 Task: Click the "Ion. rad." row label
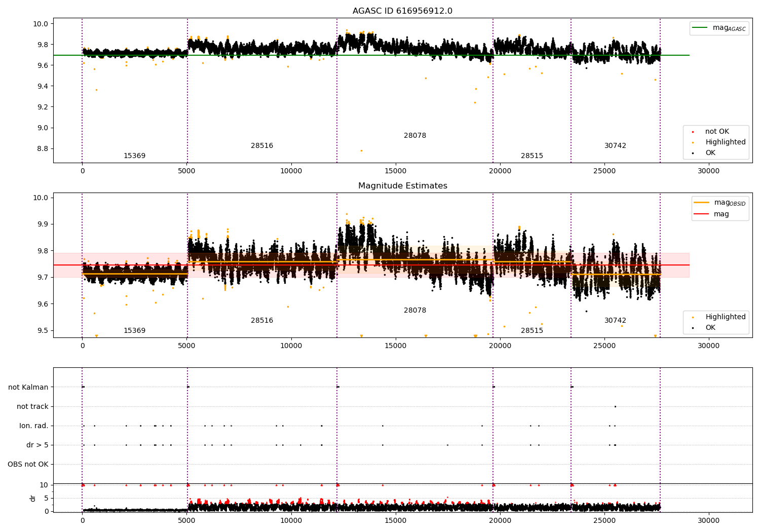point(34,426)
